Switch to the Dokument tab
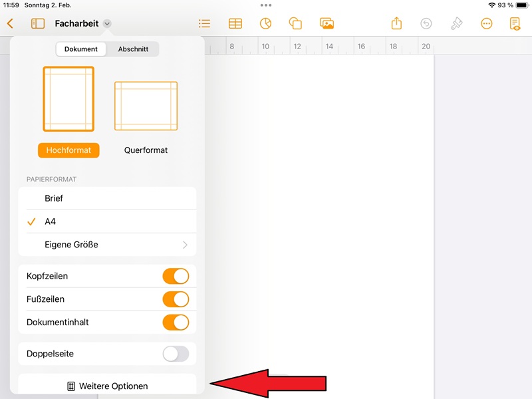Image resolution: width=532 pixels, height=399 pixels. (x=80, y=49)
